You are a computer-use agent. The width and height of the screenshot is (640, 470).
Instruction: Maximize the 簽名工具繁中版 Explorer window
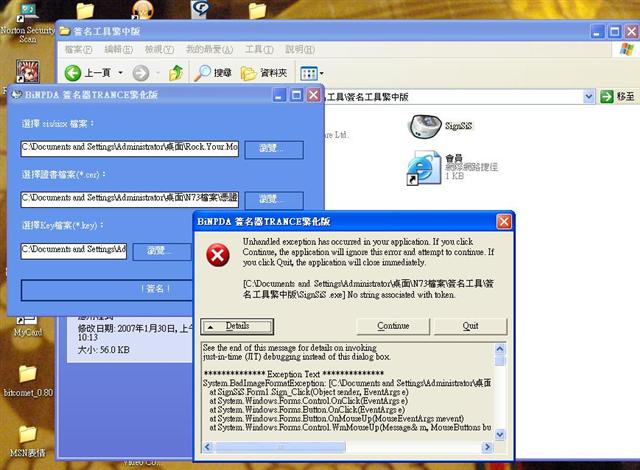pyautogui.click(x=614, y=32)
